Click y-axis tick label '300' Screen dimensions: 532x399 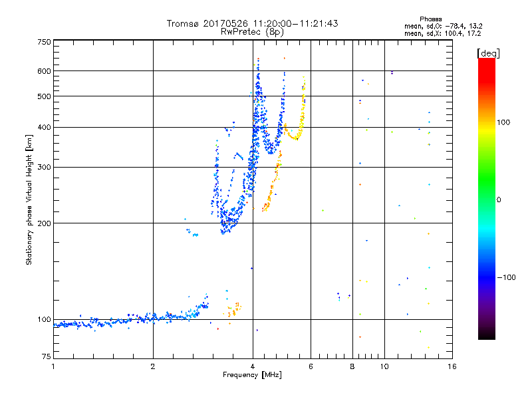(44, 168)
